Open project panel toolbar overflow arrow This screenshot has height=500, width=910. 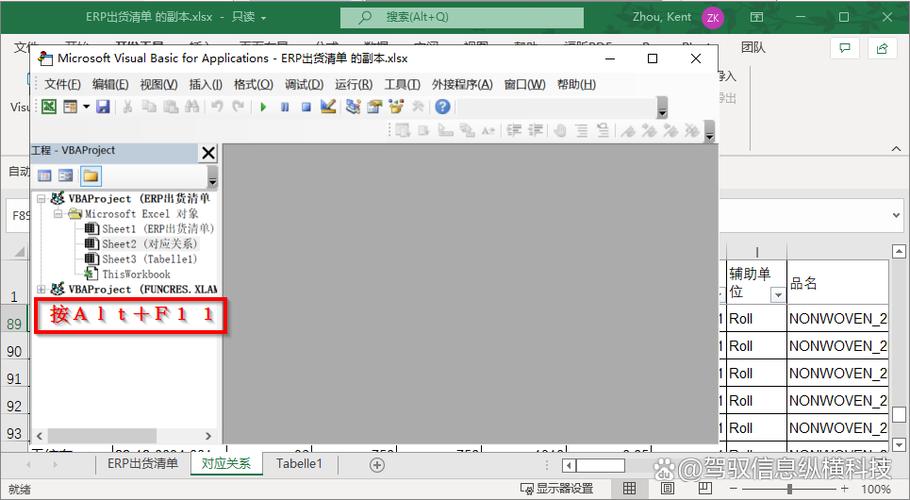(212, 177)
